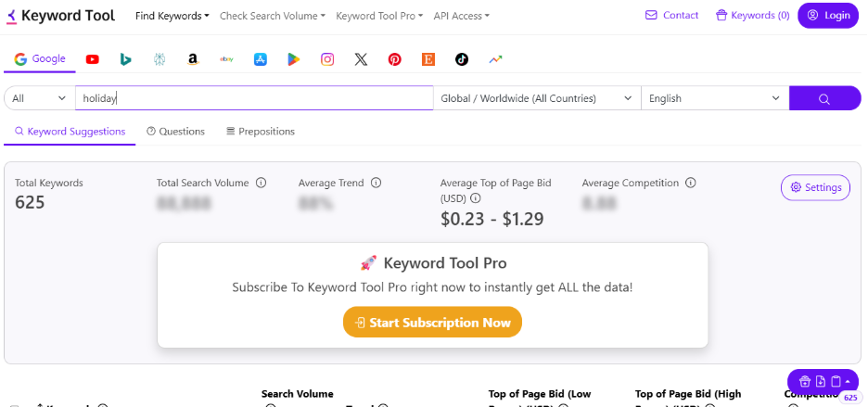Open the Prepositions tab
The image size is (868, 407).
point(261,132)
